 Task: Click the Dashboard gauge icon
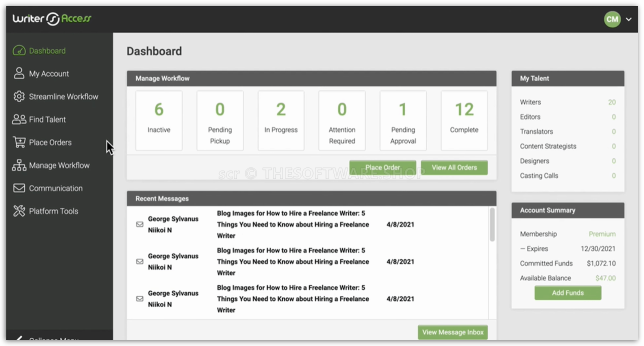point(19,51)
